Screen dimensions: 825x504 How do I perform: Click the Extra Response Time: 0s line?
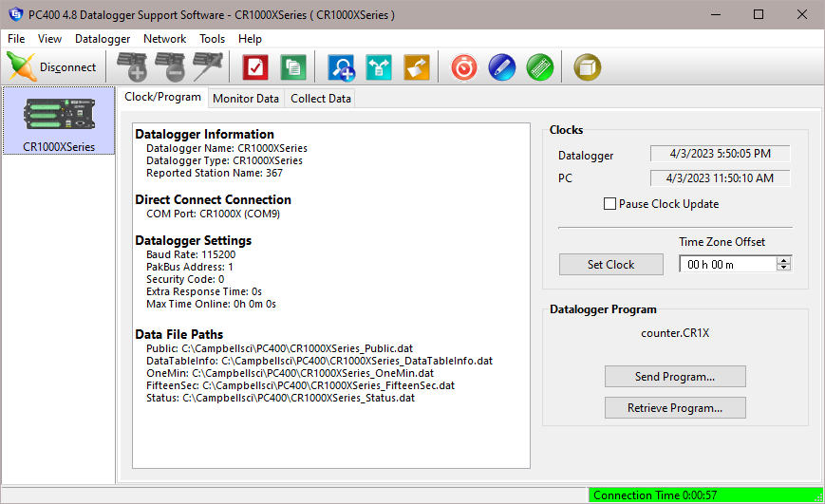pos(203,291)
